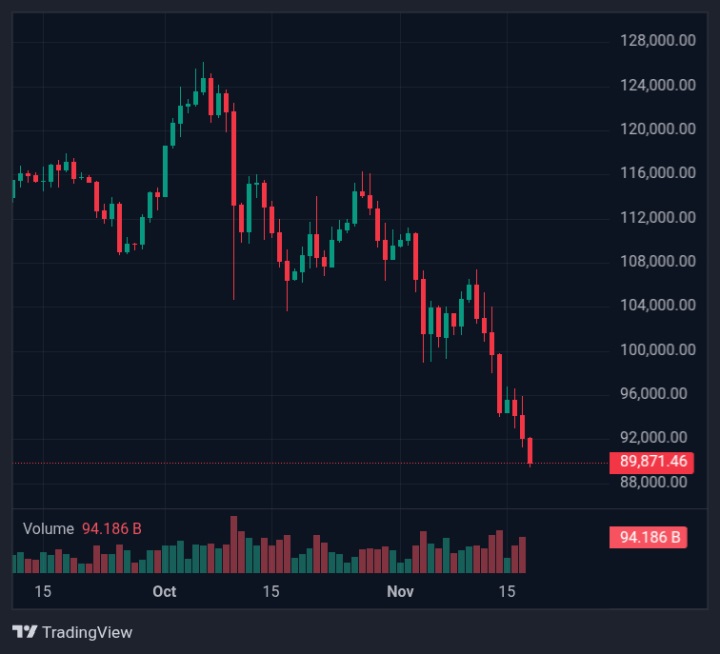The height and width of the screenshot is (654, 720).
Task: Click the rightmost red candle on chart
Action: point(530,450)
